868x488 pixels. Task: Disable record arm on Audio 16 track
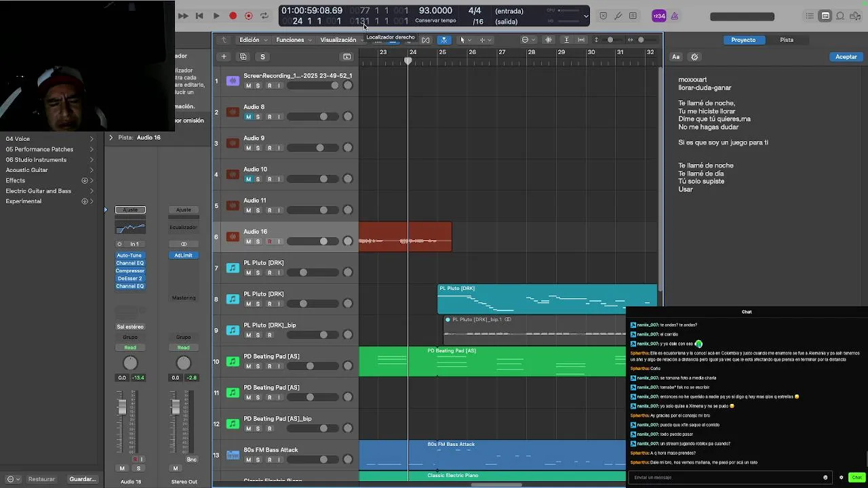click(x=269, y=242)
